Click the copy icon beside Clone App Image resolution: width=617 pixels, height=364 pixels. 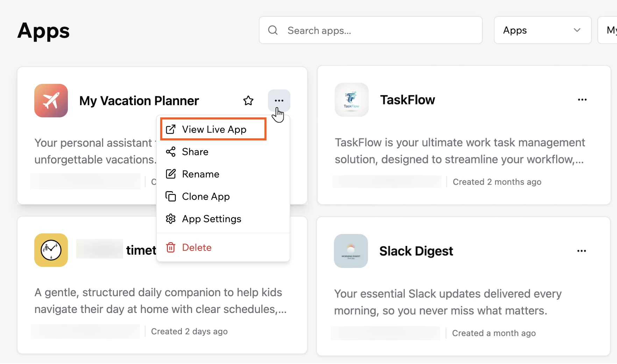[x=171, y=196]
